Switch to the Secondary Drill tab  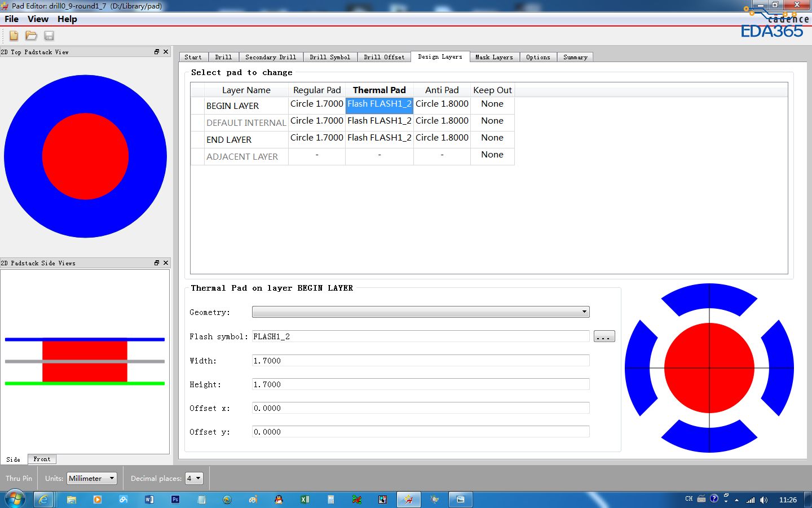pyautogui.click(x=271, y=57)
